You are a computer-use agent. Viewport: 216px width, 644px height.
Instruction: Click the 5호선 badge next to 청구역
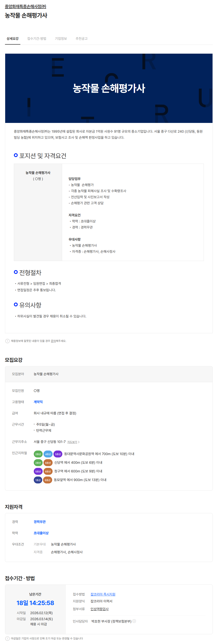pyautogui.click(x=38, y=472)
